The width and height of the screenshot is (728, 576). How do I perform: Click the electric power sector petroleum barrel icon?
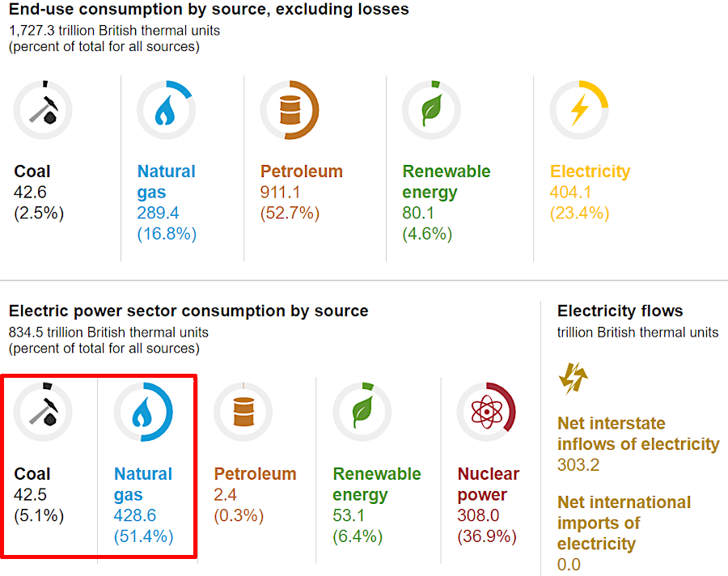(243, 412)
